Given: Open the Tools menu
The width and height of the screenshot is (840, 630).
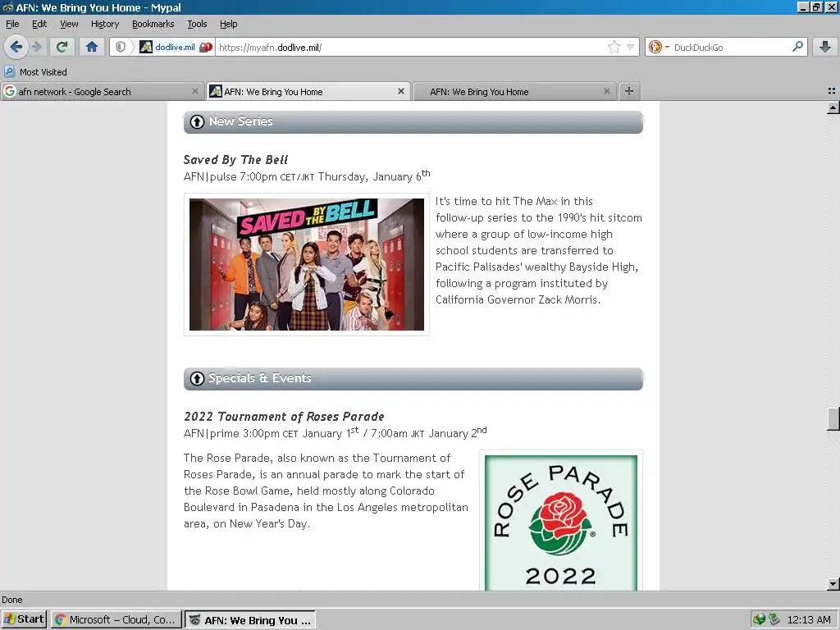Looking at the screenshot, I should [197, 24].
